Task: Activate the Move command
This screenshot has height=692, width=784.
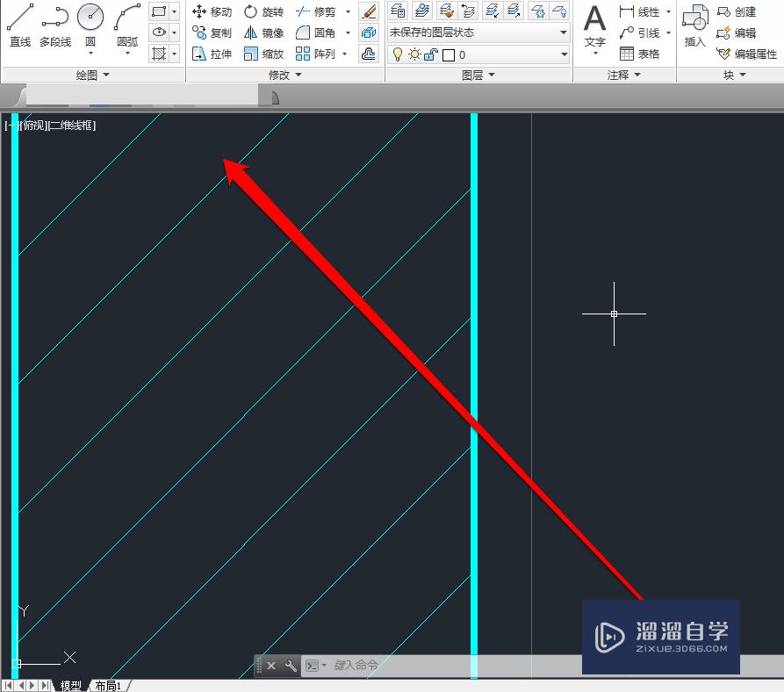Action: point(213,11)
